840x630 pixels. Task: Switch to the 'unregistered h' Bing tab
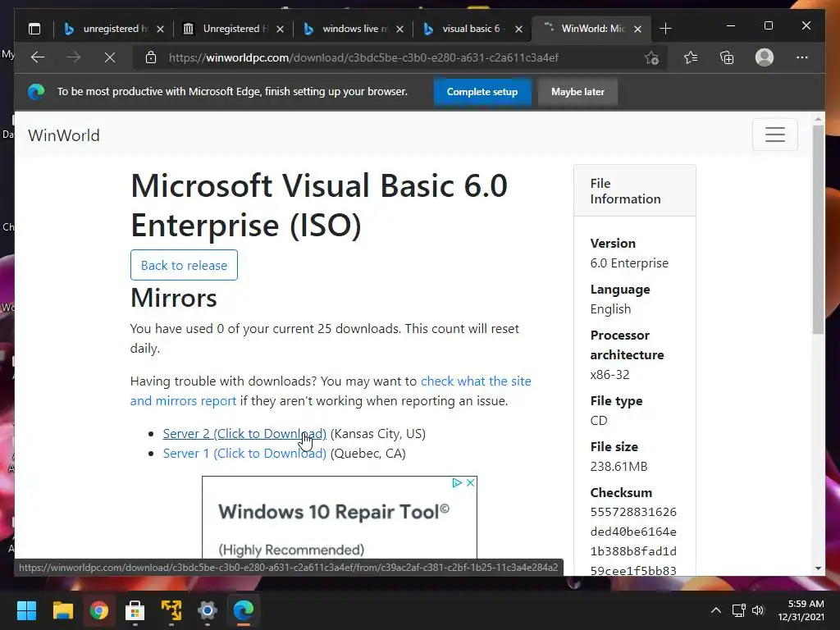tap(106, 29)
